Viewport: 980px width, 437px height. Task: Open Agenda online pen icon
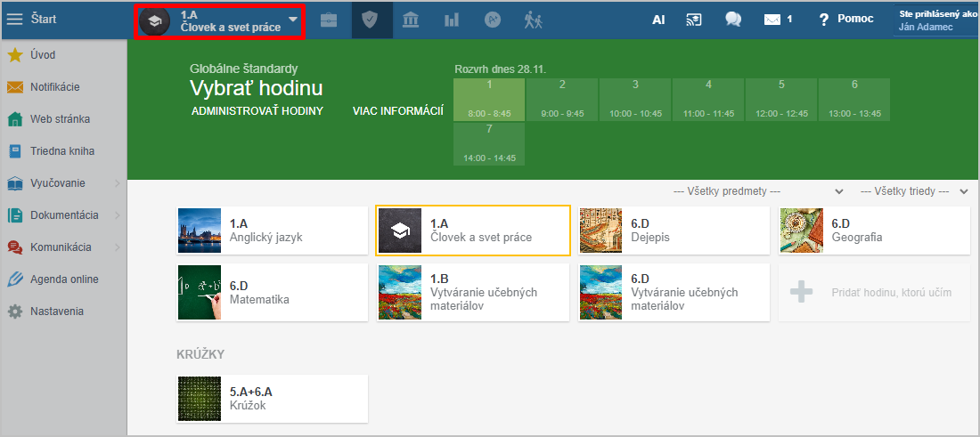click(15, 279)
